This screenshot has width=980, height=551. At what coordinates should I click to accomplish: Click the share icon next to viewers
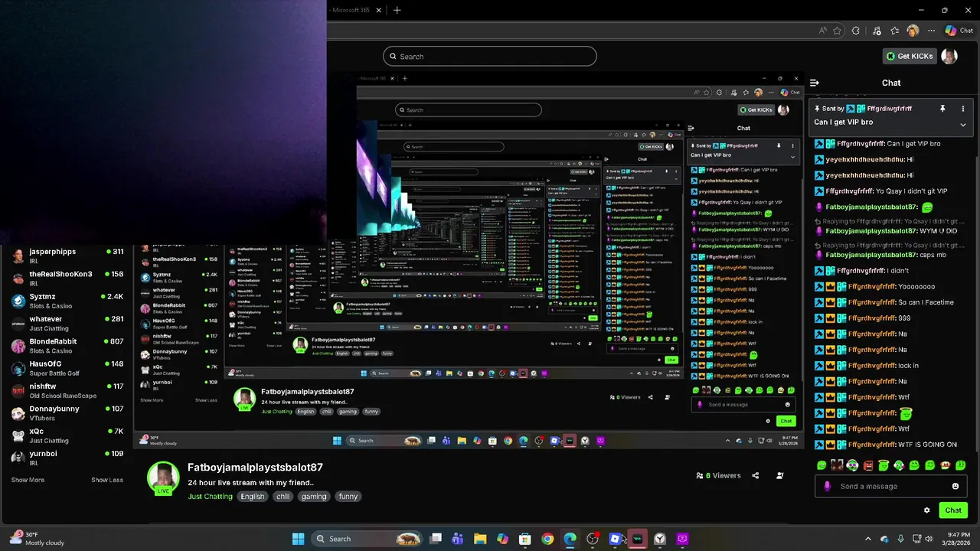[x=755, y=475]
